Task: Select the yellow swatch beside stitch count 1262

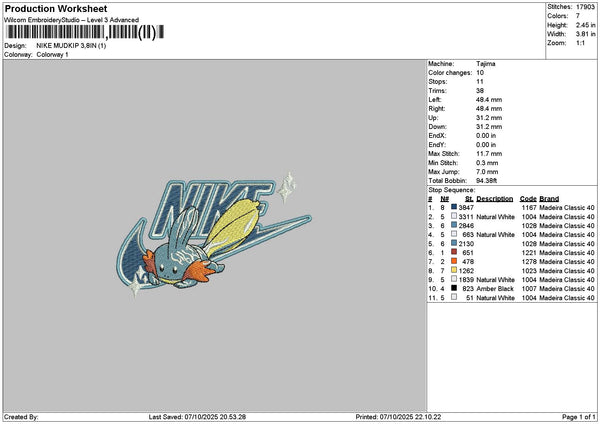Action: point(454,270)
